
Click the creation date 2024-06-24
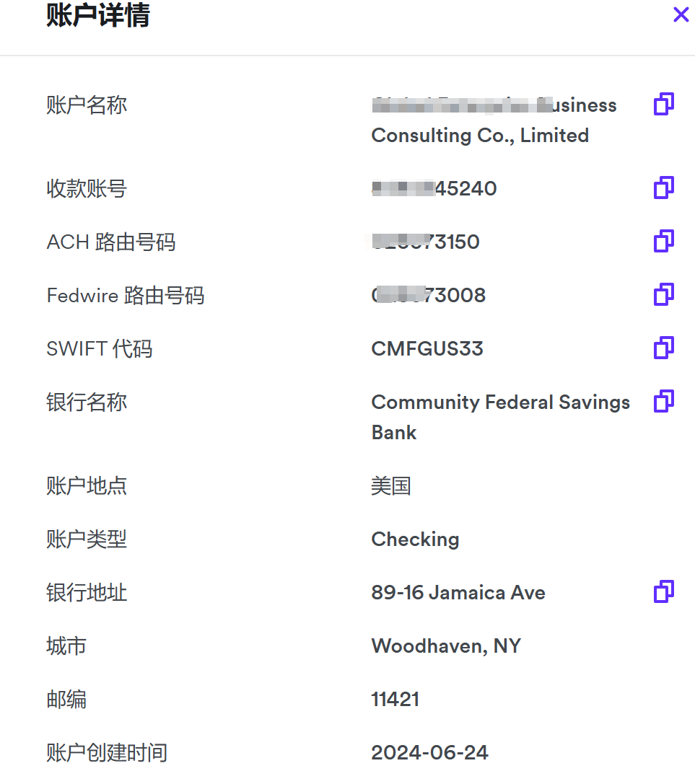coord(429,753)
